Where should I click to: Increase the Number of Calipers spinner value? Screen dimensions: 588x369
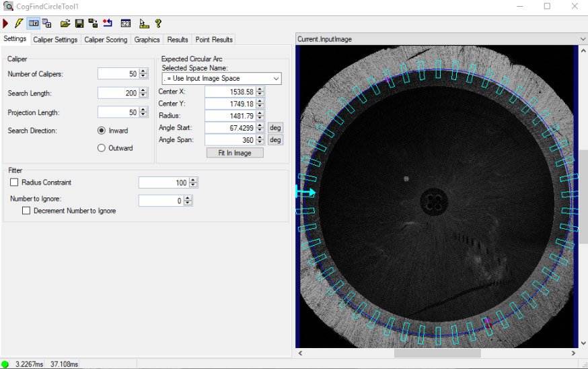143,71
